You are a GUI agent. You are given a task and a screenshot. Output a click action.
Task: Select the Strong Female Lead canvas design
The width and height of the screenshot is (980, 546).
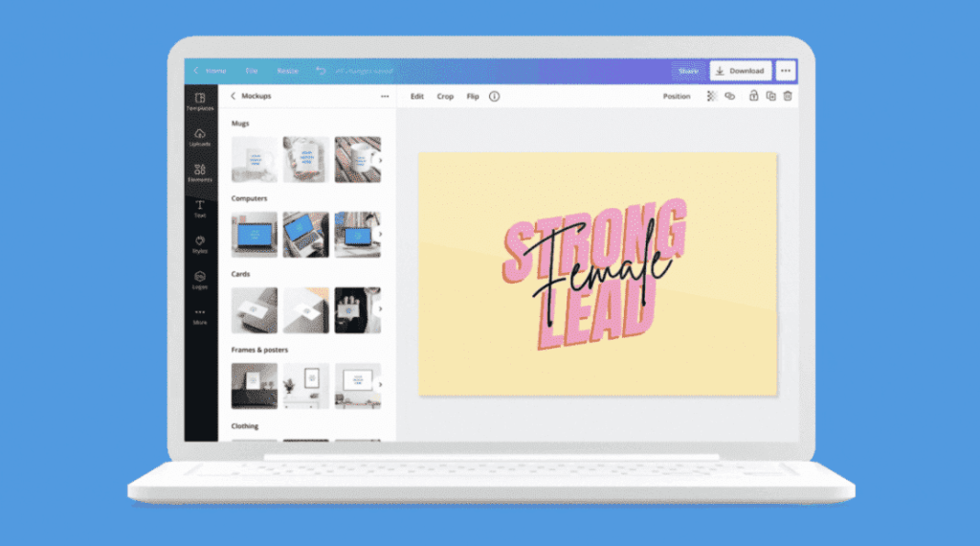point(597,274)
